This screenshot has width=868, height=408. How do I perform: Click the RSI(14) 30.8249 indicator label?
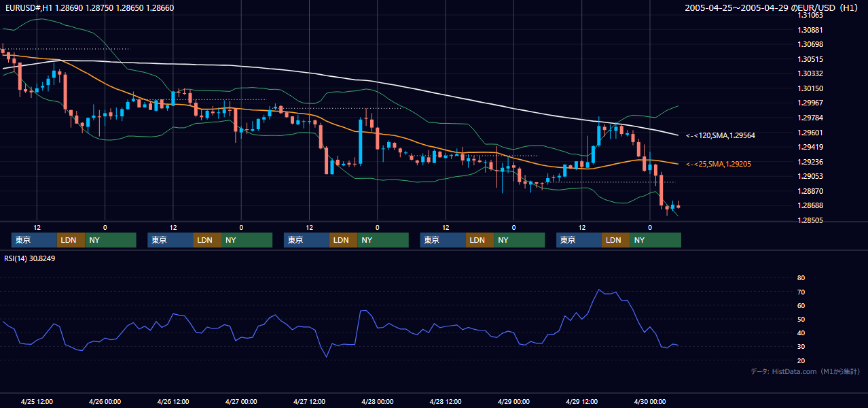click(30, 258)
